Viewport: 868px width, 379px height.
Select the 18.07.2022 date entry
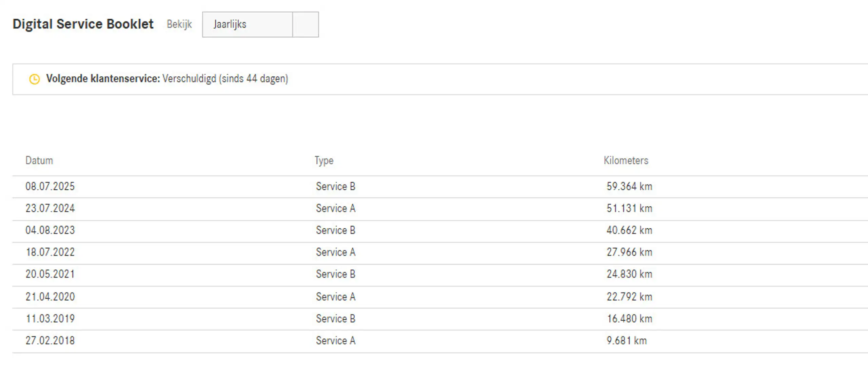[x=50, y=252]
